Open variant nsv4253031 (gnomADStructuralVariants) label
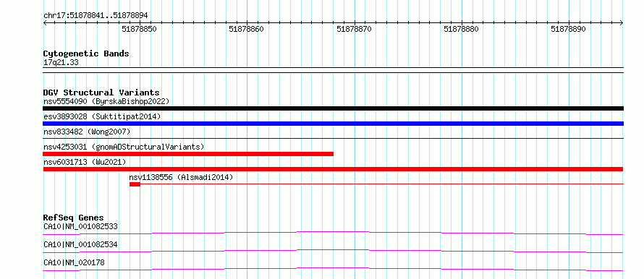This screenshot has height=279, width=644. (x=124, y=147)
